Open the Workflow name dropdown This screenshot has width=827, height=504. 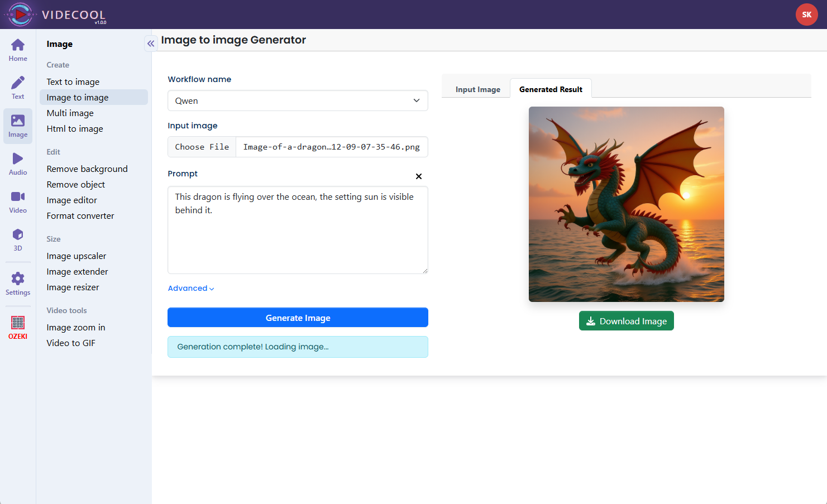298,100
